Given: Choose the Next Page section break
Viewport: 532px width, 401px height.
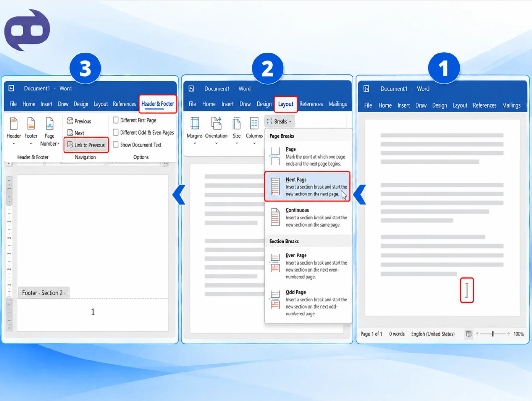Looking at the screenshot, I should pyautogui.click(x=307, y=187).
